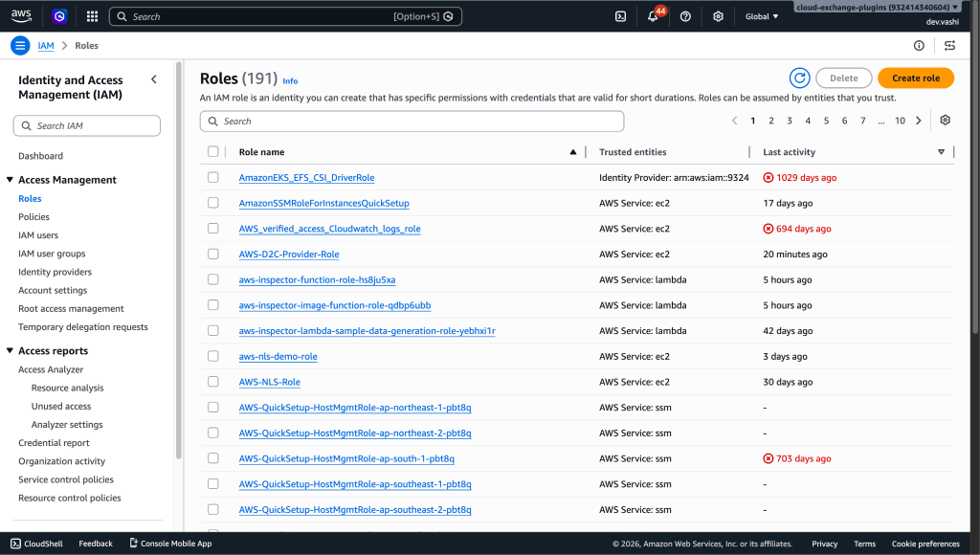Click the Delete button
The width and height of the screenshot is (980, 555).
tap(844, 78)
